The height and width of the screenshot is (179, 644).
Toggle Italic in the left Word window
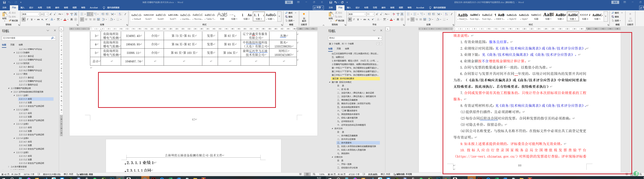pyautogui.click(x=28, y=19)
